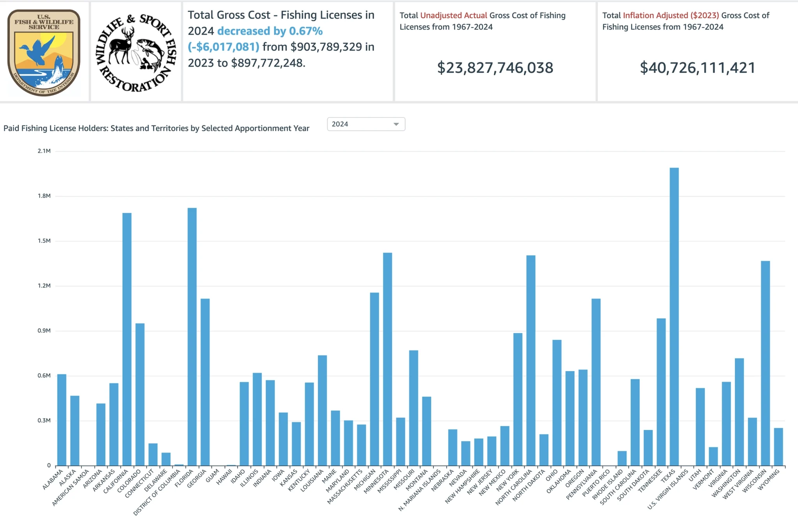The image size is (798, 532).
Task: Click the Paid Fishing License Holders chart title
Action: pyautogui.click(x=156, y=128)
